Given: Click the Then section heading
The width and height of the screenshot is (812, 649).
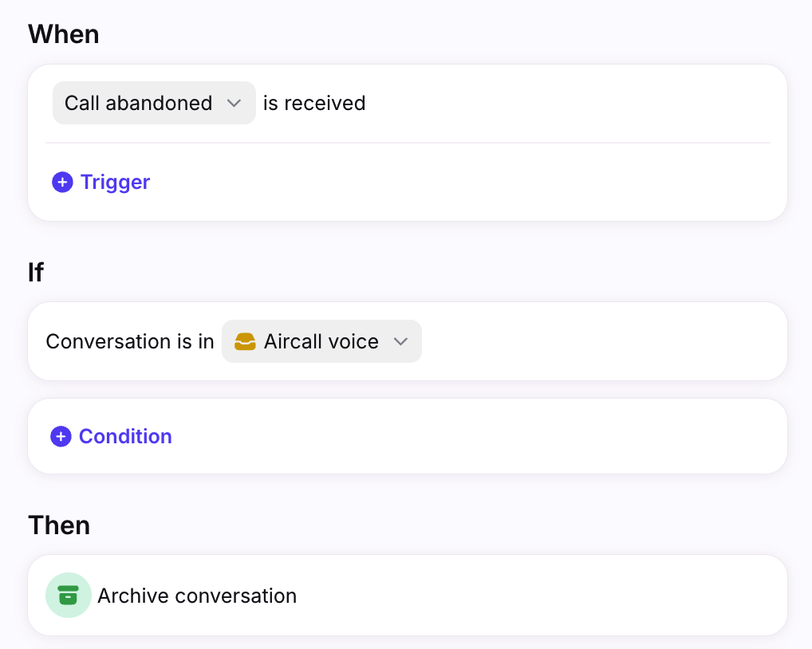Looking at the screenshot, I should click(x=59, y=525).
